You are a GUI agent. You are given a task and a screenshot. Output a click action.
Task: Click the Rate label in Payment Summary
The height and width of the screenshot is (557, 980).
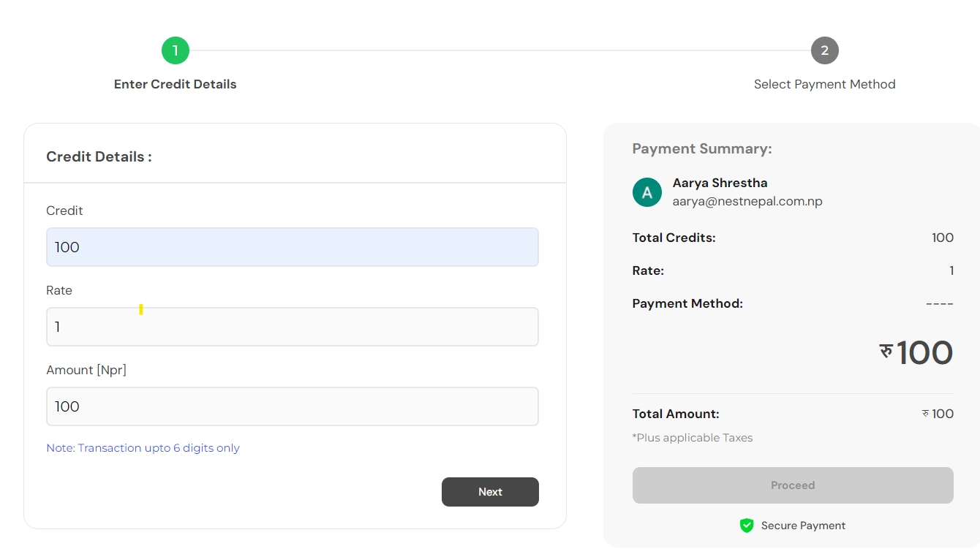(648, 270)
